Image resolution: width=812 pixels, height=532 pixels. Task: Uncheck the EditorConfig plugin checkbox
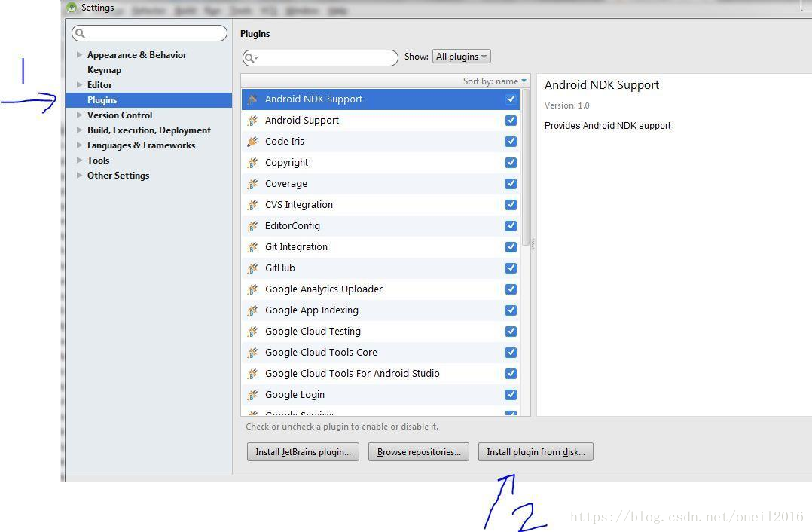pos(511,226)
